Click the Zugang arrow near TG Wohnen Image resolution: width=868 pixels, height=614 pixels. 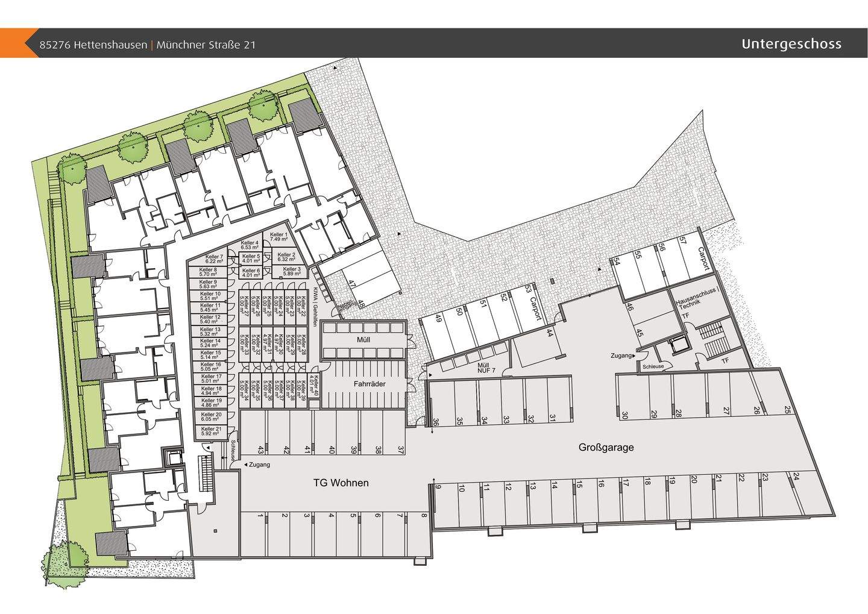pyautogui.click(x=246, y=465)
